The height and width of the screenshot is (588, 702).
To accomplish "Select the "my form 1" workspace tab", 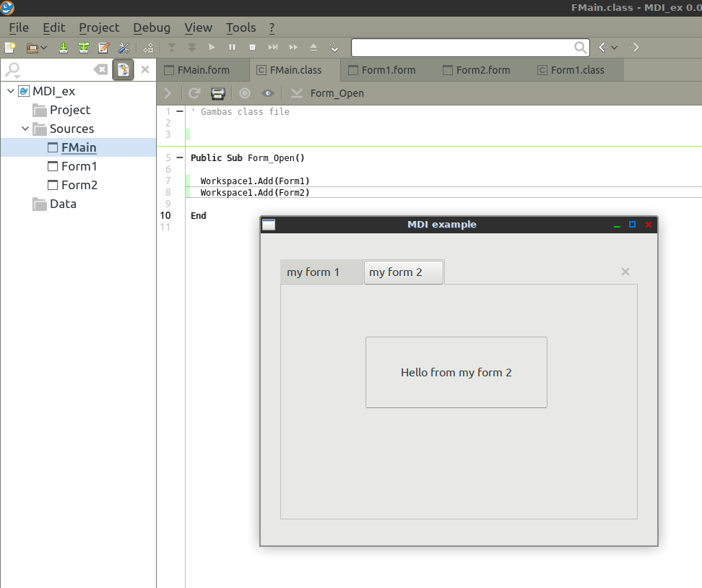I will 313,272.
